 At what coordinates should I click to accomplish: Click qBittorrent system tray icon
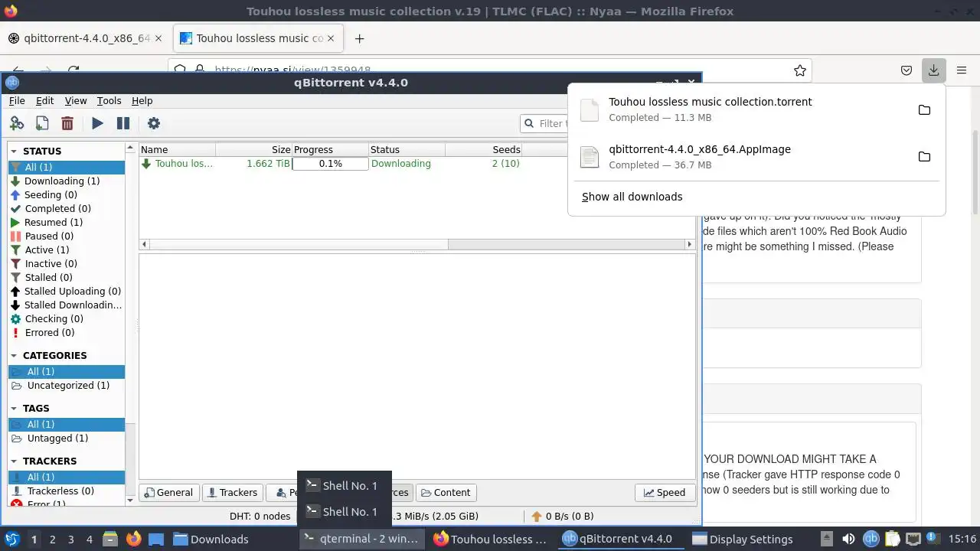point(871,539)
